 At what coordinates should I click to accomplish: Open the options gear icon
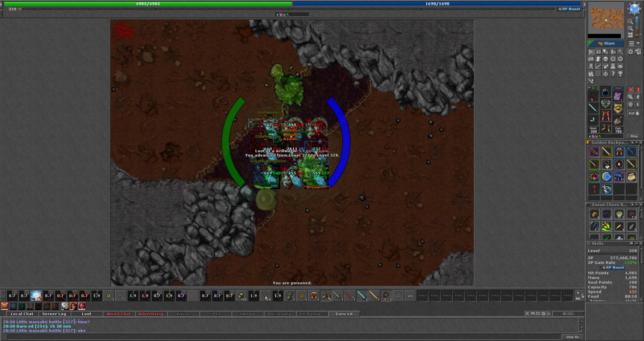click(x=630, y=51)
